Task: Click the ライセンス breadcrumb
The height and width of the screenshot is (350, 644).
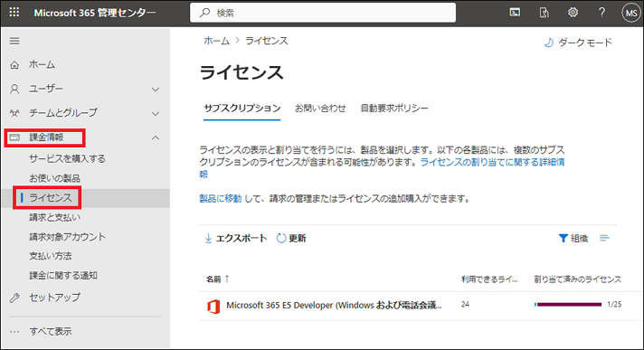Action: [x=267, y=41]
